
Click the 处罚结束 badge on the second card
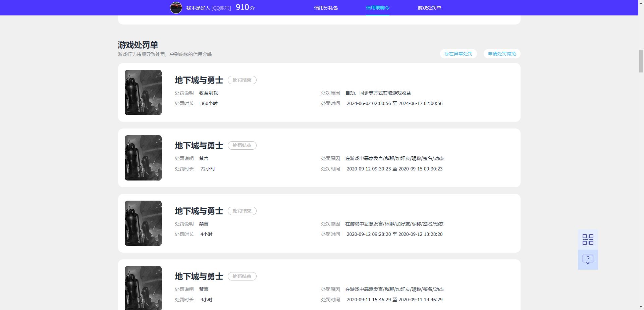point(242,145)
